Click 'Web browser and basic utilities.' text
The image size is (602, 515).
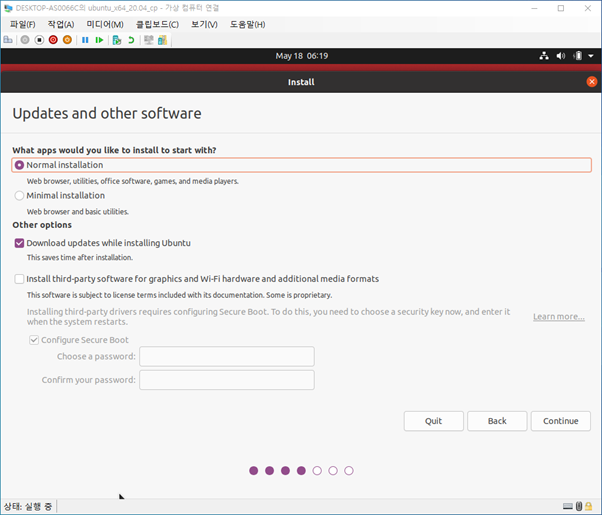pyautogui.click(x=78, y=212)
